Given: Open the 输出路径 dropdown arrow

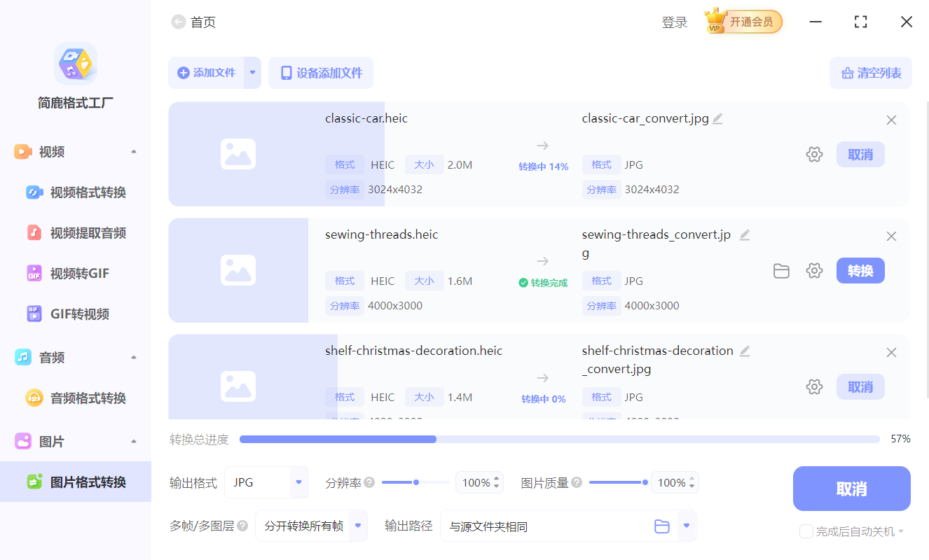Looking at the screenshot, I should [x=687, y=526].
